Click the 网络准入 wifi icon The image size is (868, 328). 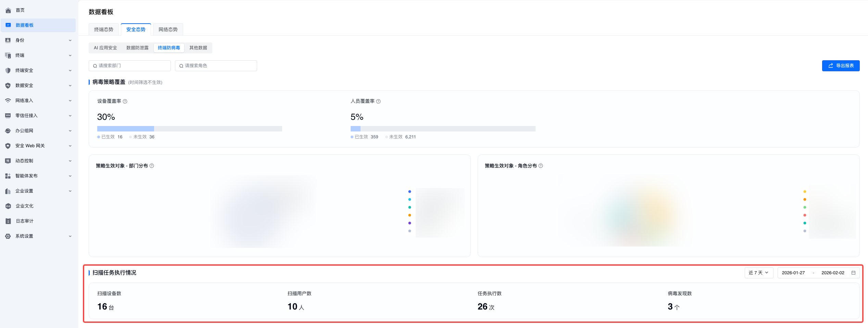click(8, 100)
